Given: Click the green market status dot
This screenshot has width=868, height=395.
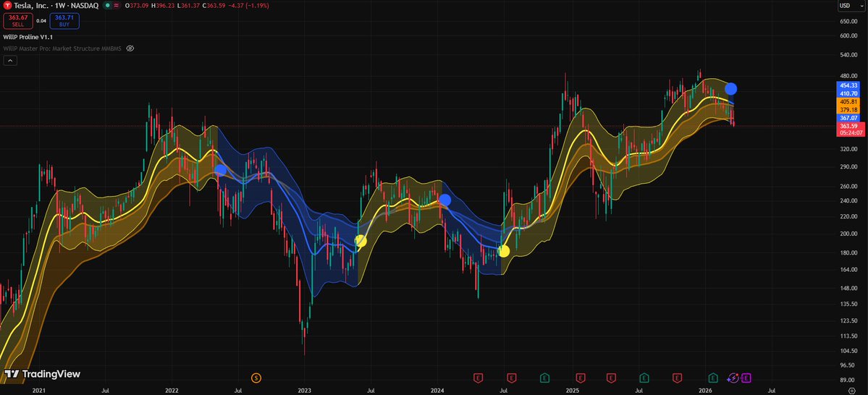Looking at the screenshot, I should 106,6.
